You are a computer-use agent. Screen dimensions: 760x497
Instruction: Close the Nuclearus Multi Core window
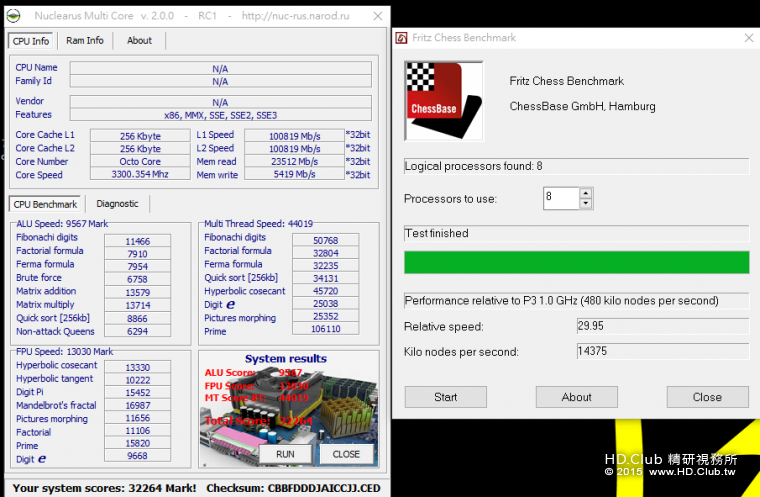pyautogui.click(x=378, y=16)
